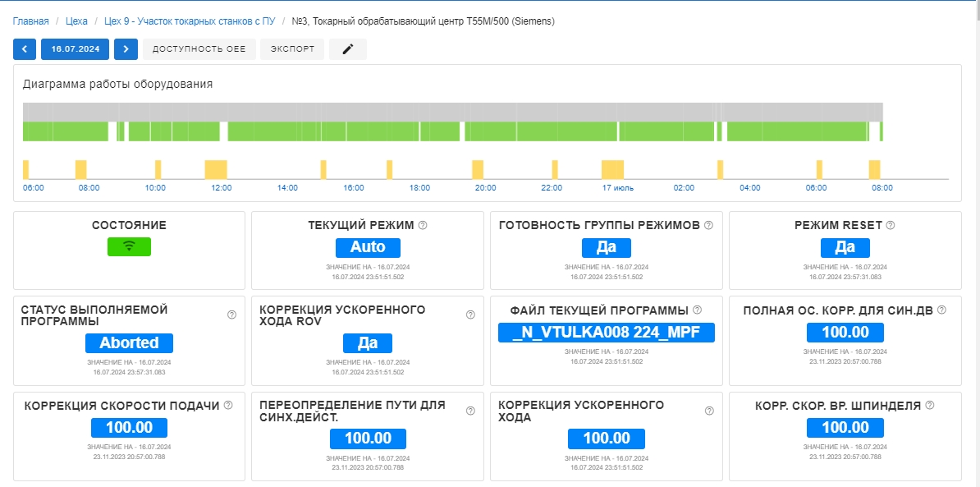Viewport: 980px width, 487px height.
Task: Open the Цеха breadcrumb link
Action: pos(76,21)
